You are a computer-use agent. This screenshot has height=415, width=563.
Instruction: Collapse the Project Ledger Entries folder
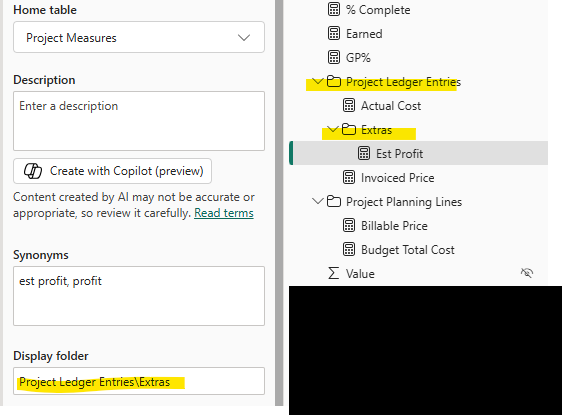click(317, 81)
